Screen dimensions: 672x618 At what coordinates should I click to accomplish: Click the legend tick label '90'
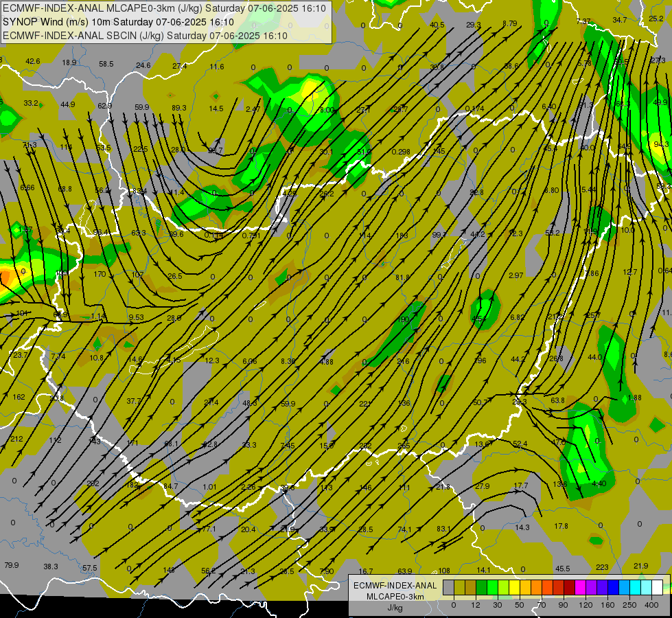563,605
